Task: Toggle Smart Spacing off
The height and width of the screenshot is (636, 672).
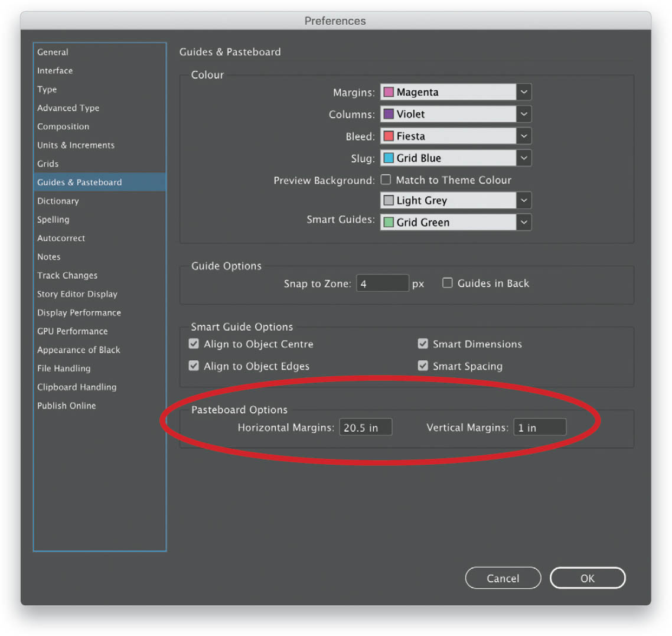Action: (423, 366)
